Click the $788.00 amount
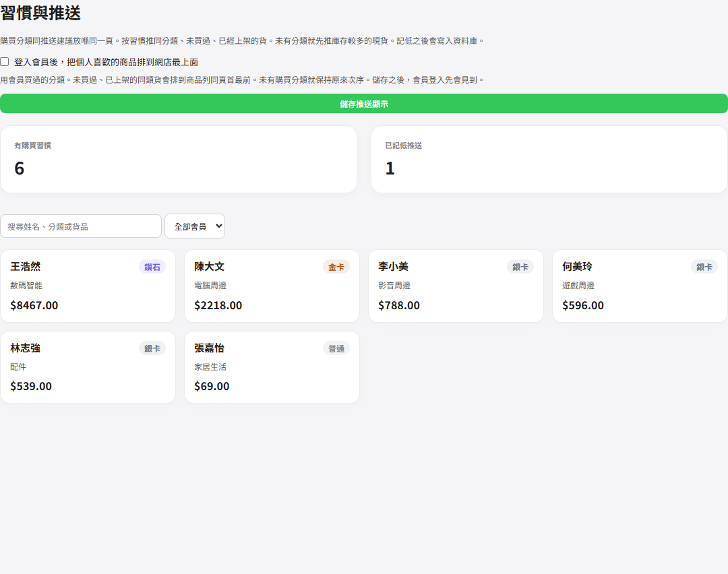728x574 pixels. pyautogui.click(x=399, y=305)
